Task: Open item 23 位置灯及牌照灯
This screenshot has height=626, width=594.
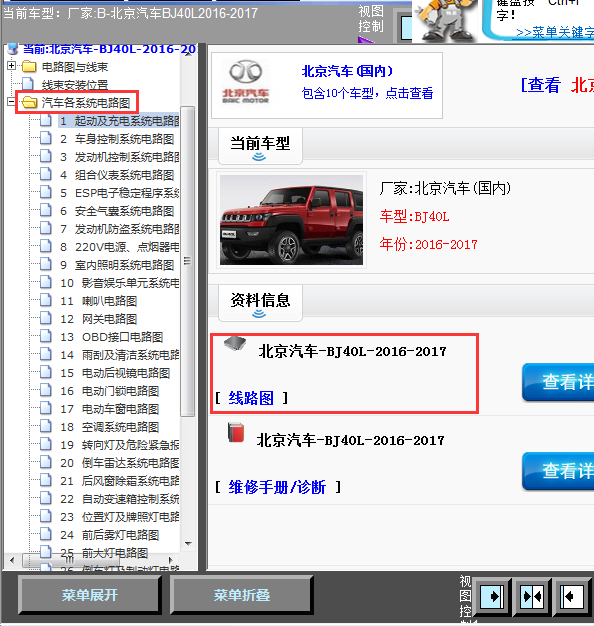Action: point(120,517)
